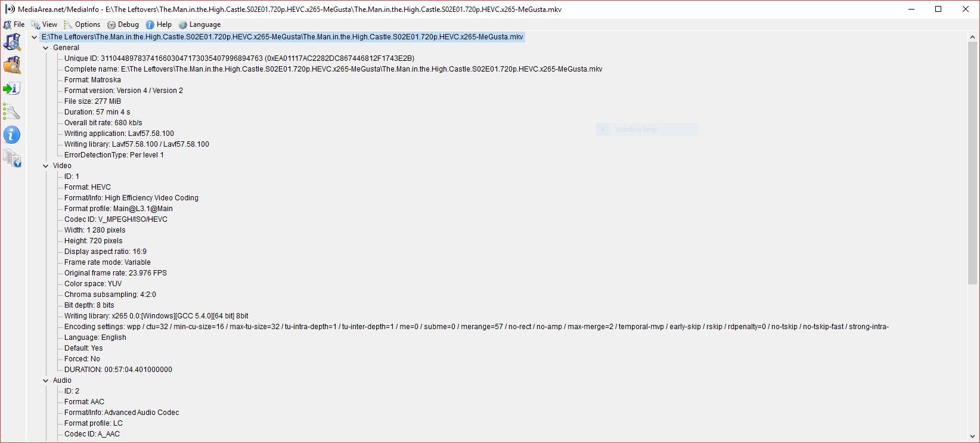Select 'Writing application: Lavf57.58.100' row

[119, 134]
